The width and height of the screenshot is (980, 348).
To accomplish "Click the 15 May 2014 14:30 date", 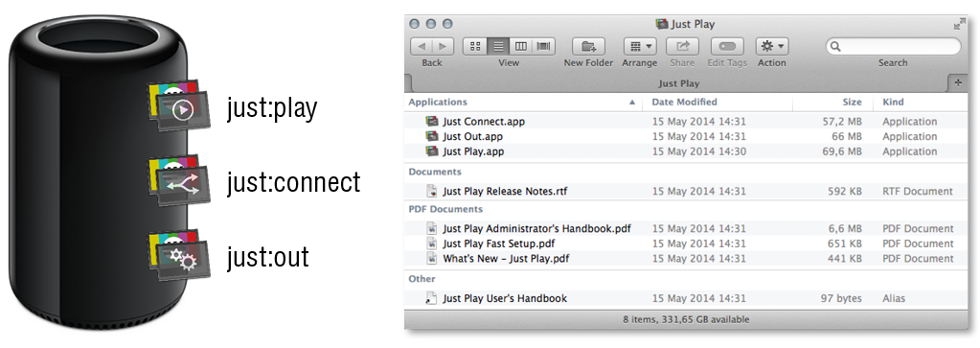I will click(698, 151).
